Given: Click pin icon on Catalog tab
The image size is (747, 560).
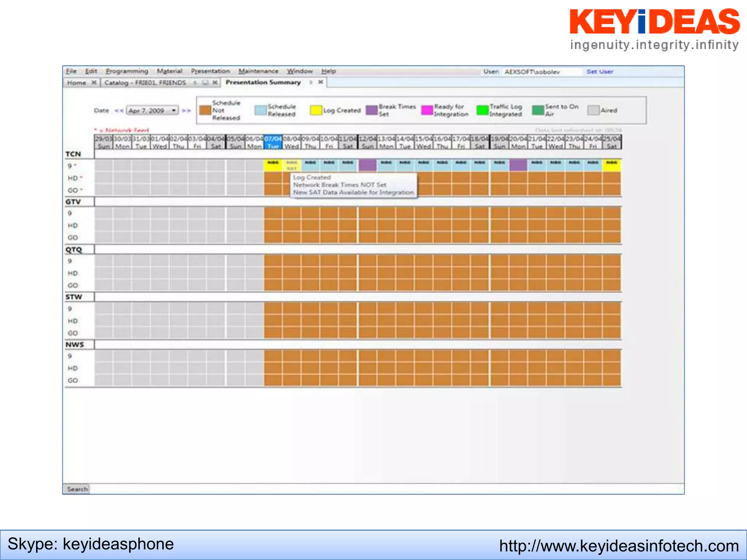Looking at the screenshot, I should point(195,83).
